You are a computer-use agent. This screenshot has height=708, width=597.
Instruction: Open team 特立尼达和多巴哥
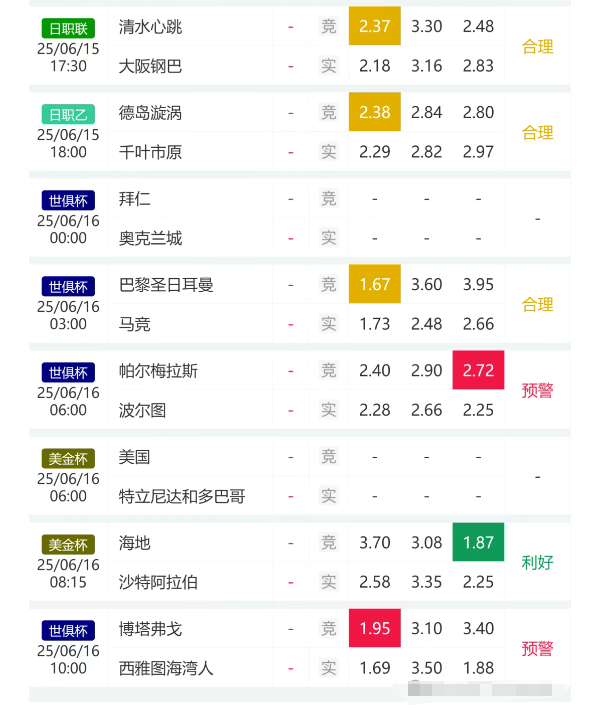(x=182, y=496)
